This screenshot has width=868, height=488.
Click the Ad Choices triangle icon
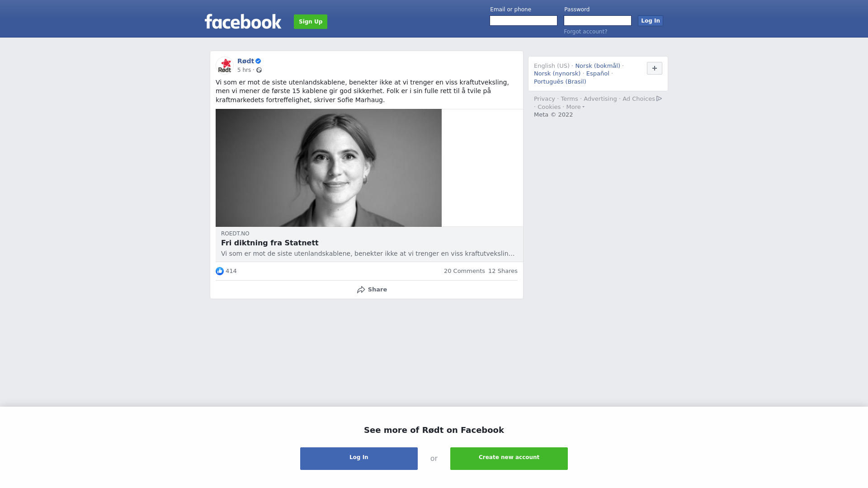click(659, 99)
